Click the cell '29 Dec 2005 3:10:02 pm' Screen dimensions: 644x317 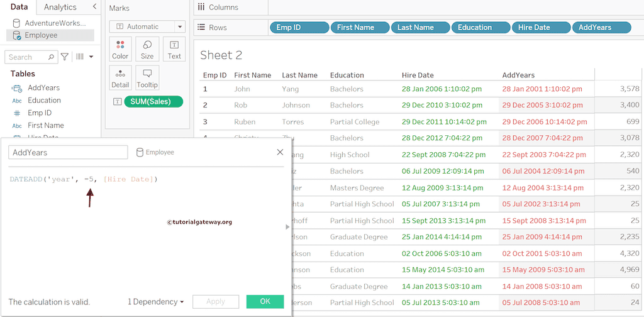pos(542,106)
